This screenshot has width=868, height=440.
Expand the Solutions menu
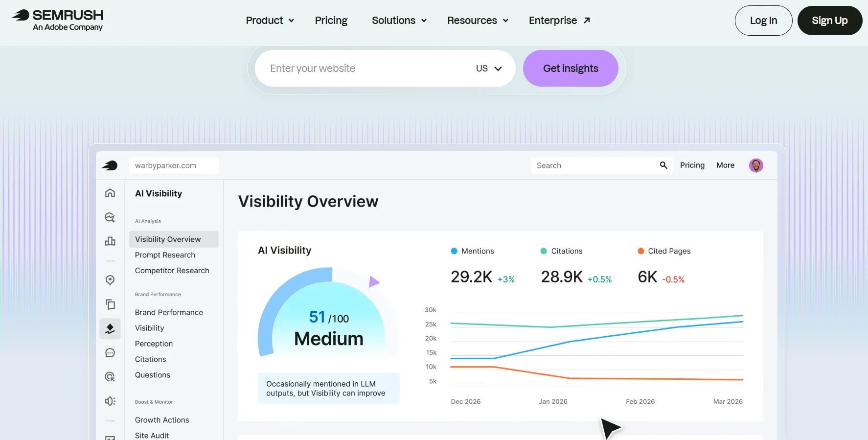click(399, 21)
